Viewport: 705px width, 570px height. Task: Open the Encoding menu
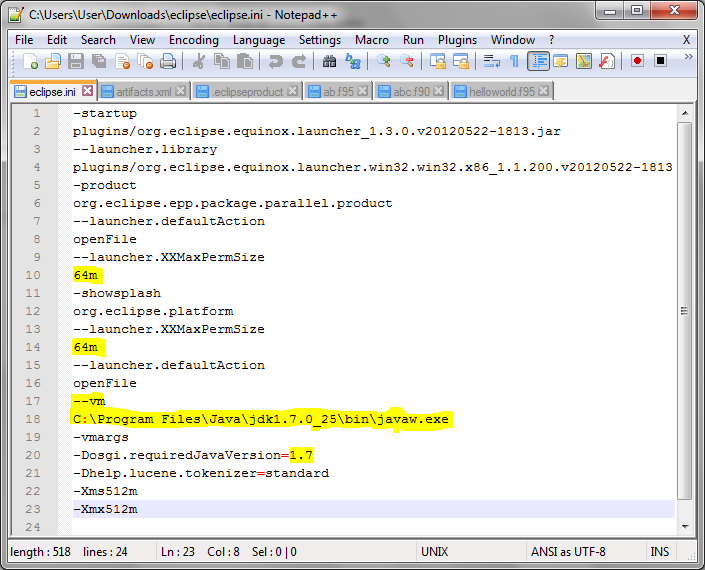tap(194, 40)
